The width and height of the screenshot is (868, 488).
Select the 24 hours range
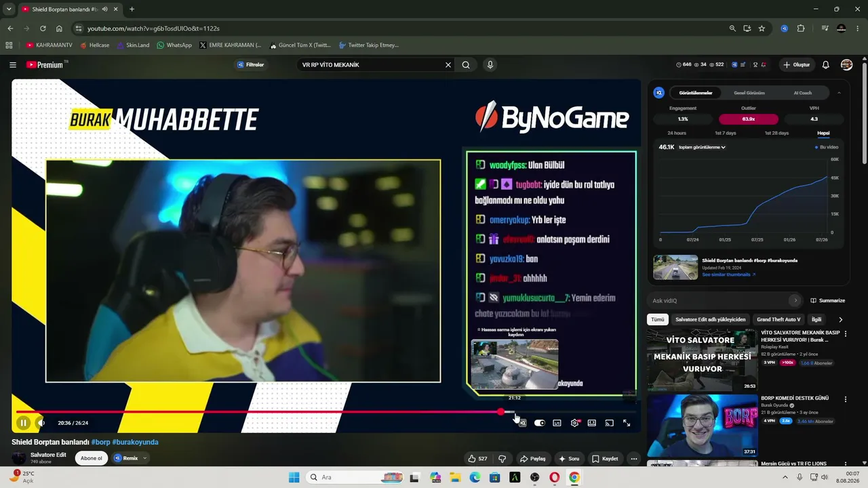[677, 133]
